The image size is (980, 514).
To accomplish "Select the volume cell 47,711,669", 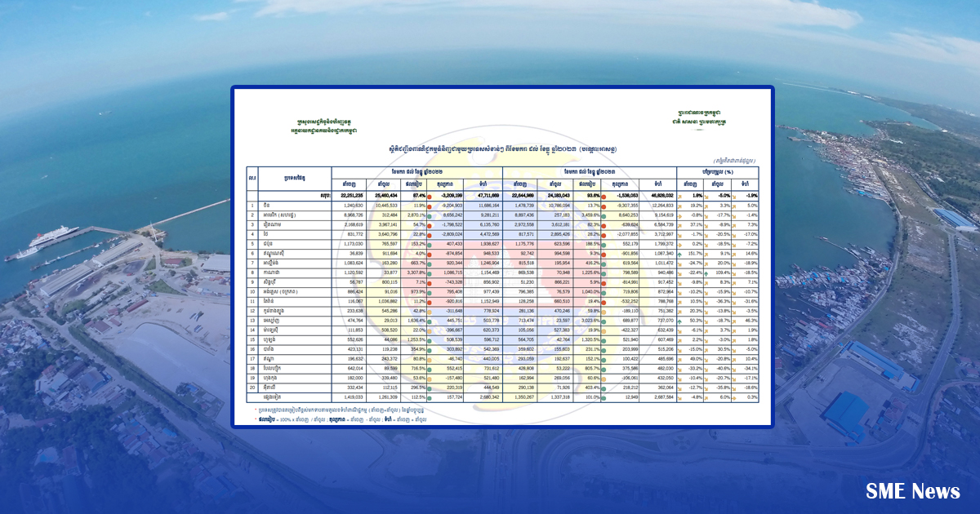I will coord(484,197).
